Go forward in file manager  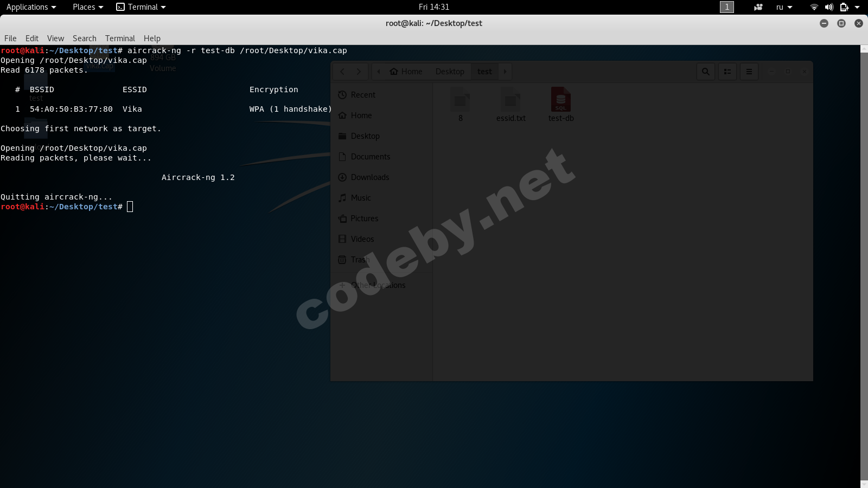coord(359,72)
